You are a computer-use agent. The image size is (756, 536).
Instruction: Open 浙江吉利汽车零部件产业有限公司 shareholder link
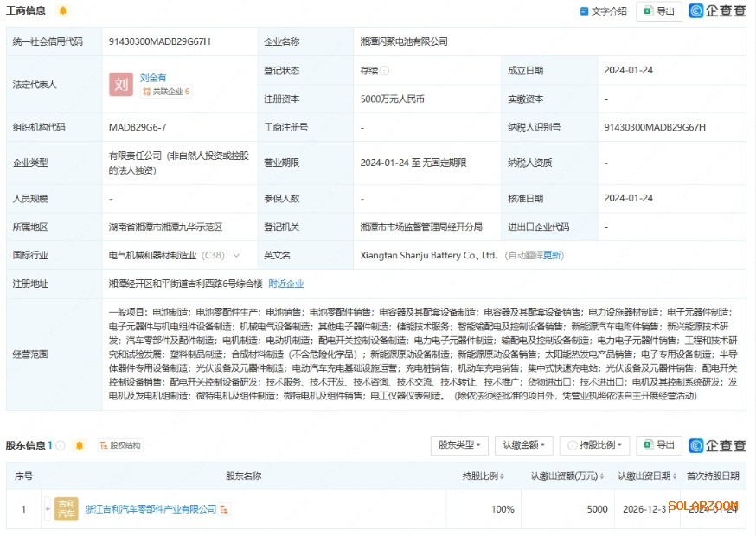tap(151, 509)
